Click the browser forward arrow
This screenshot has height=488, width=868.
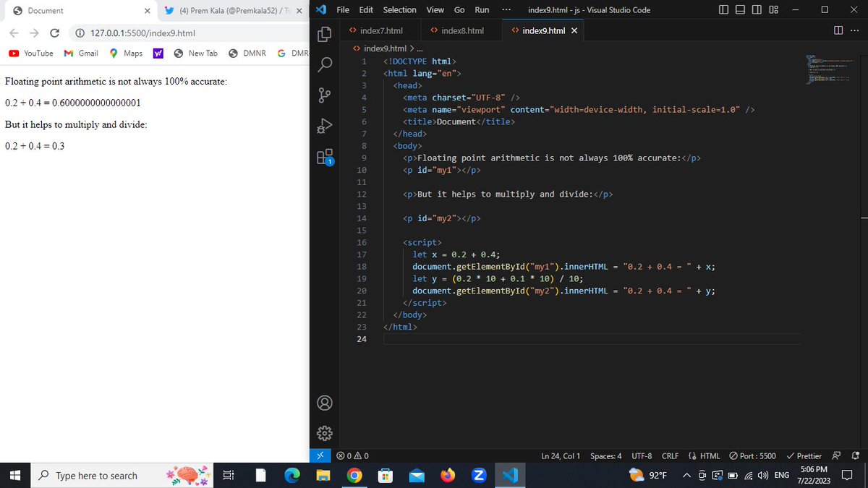pos(34,33)
